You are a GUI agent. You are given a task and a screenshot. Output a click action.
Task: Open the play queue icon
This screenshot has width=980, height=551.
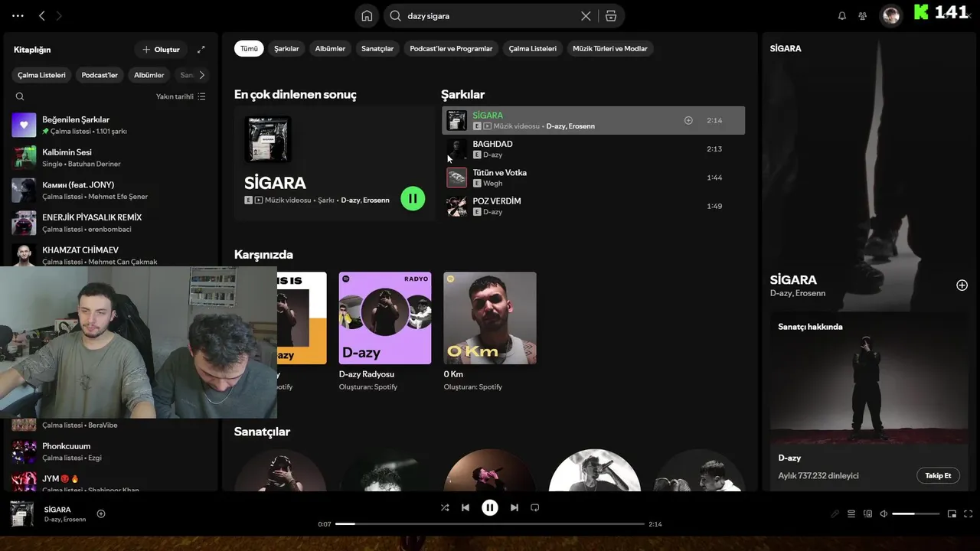click(x=851, y=514)
